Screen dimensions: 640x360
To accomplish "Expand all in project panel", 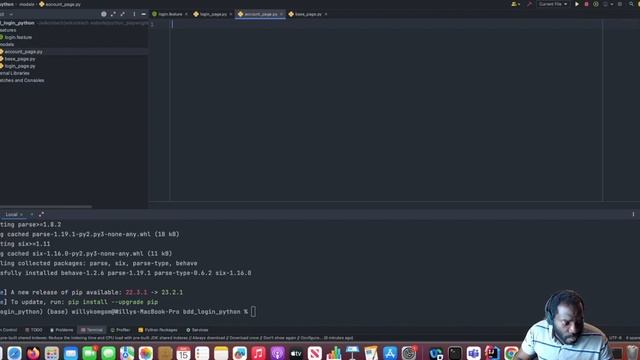I will click(x=113, y=14).
